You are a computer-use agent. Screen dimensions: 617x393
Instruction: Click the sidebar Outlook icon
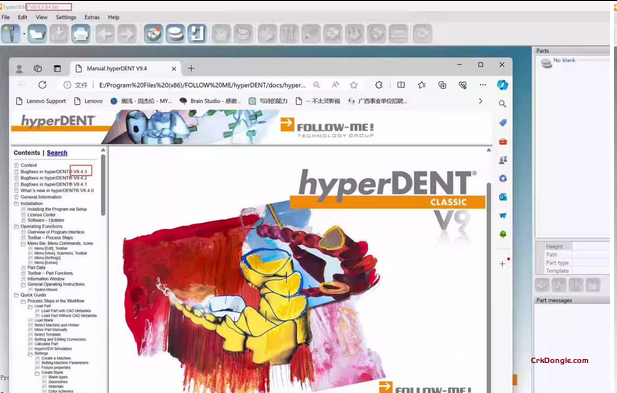point(502,197)
